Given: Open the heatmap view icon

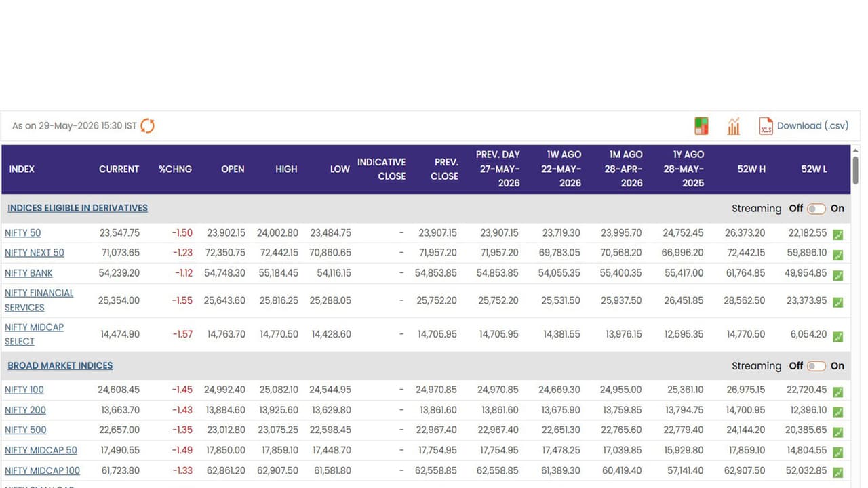Looking at the screenshot, I should tap(701, 126).
